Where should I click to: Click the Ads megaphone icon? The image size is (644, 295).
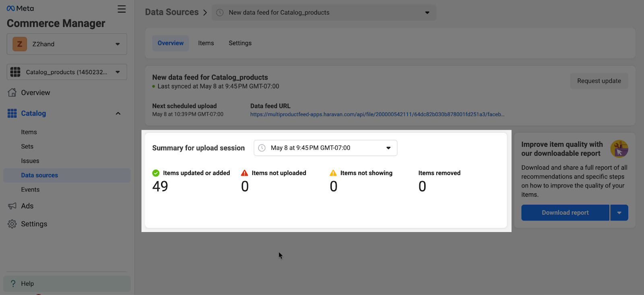coord(12,206)
